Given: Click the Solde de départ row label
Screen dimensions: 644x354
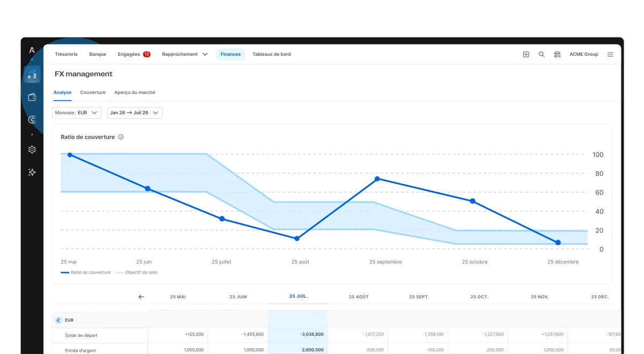Looking at the screenshot, I should pos(81,335).
